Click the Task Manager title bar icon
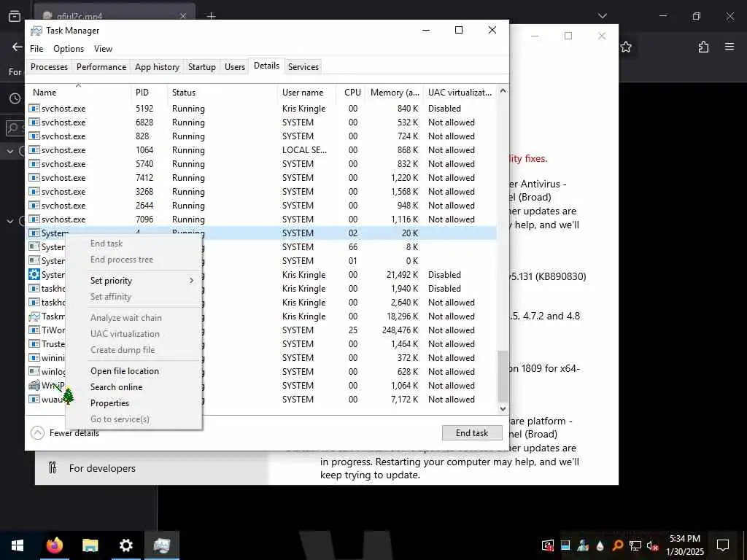Screen dimensions: 747x560 (x=36, y=31)
